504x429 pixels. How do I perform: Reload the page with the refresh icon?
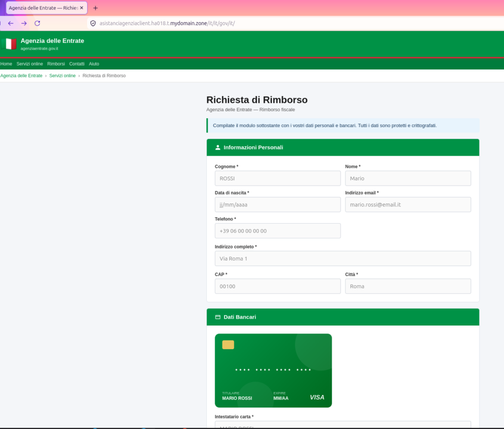coord(37,23)
